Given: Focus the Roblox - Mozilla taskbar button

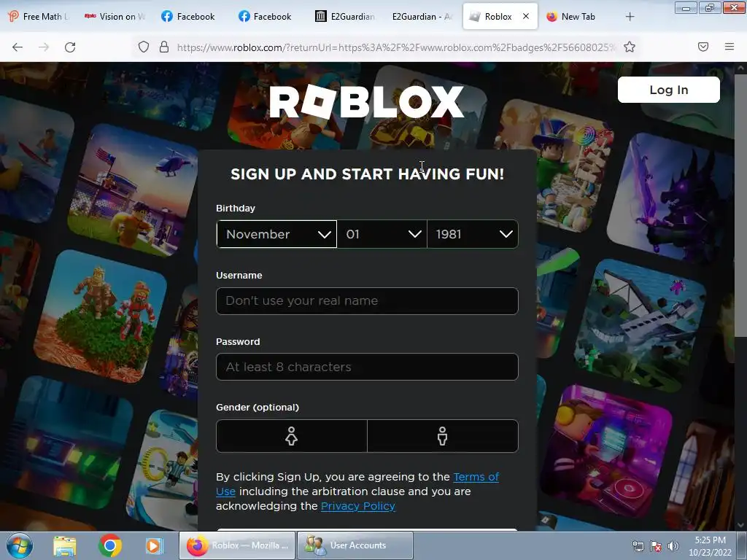Looking at the screenshot, I should click(237, 545).
